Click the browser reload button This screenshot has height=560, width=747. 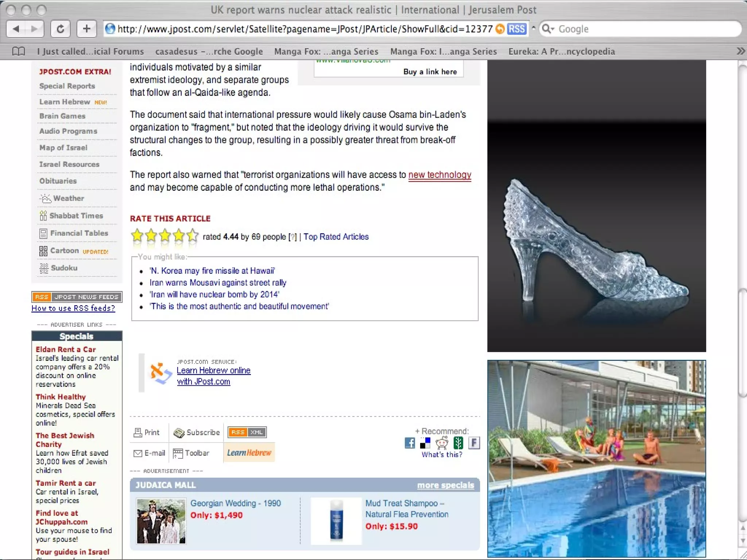tap(60, 29)
